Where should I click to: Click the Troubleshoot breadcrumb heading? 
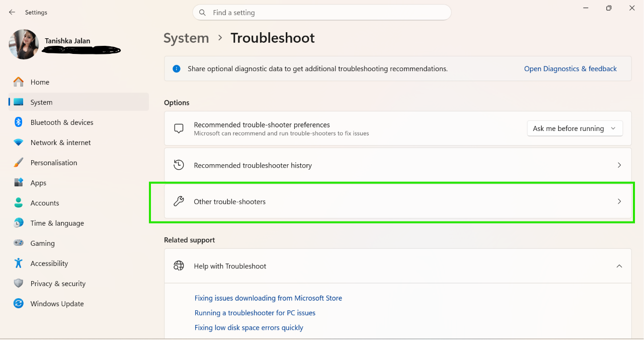click(x=273, y=38)
